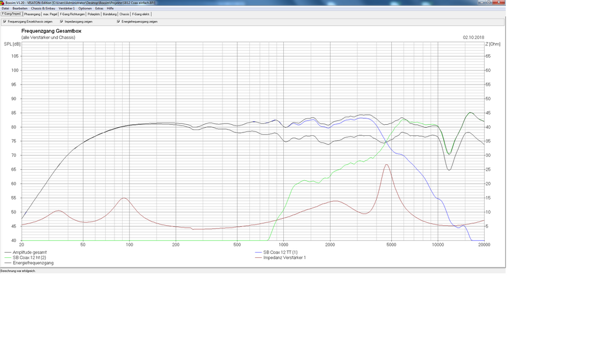Open the Extras menu
The width and height of the screenshot is (598, 364).
(99, 8)
